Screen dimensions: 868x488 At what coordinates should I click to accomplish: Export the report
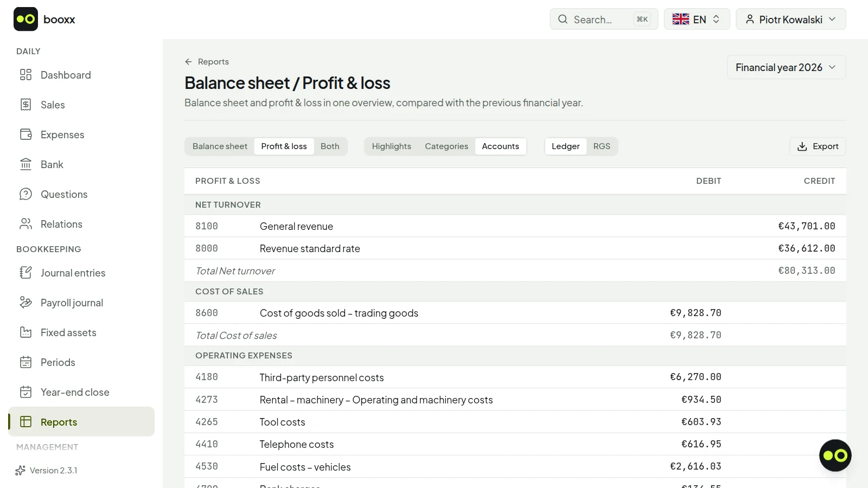coord(818,146)
